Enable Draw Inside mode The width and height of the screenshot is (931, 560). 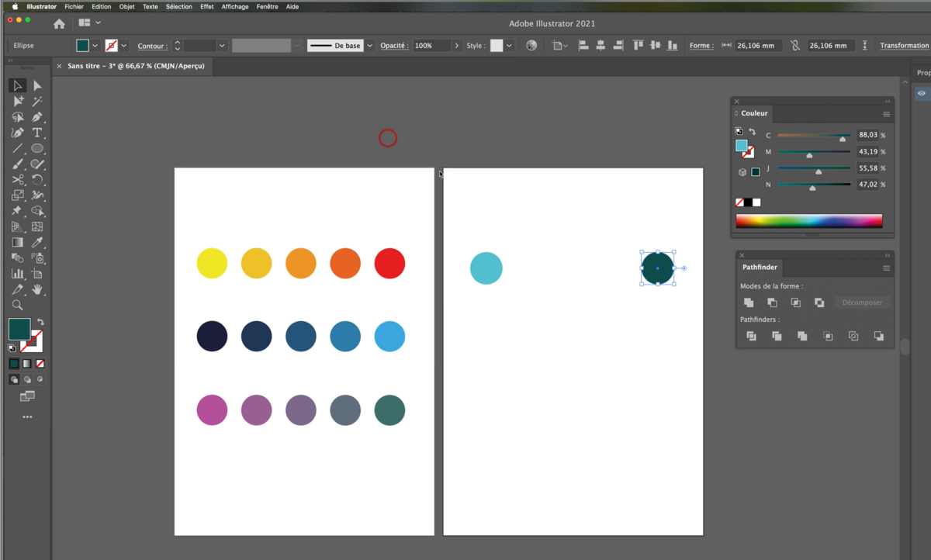[x=40, y=379]
